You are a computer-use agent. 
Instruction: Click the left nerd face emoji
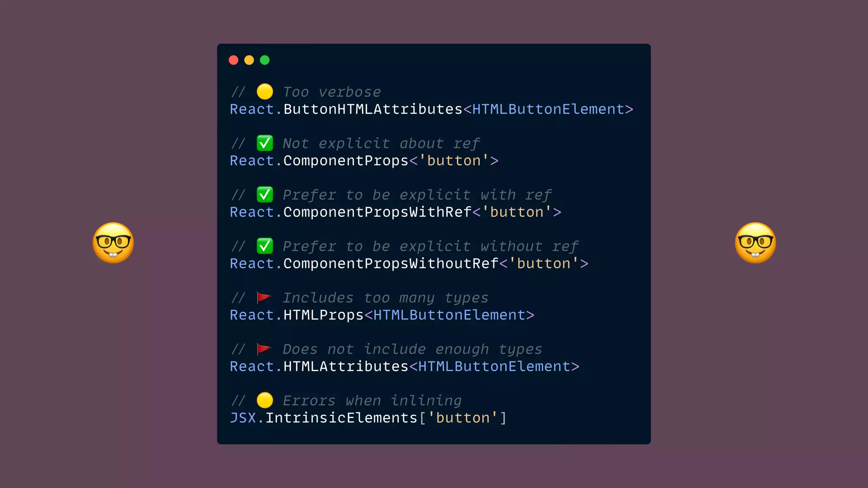tap(113, 243)
